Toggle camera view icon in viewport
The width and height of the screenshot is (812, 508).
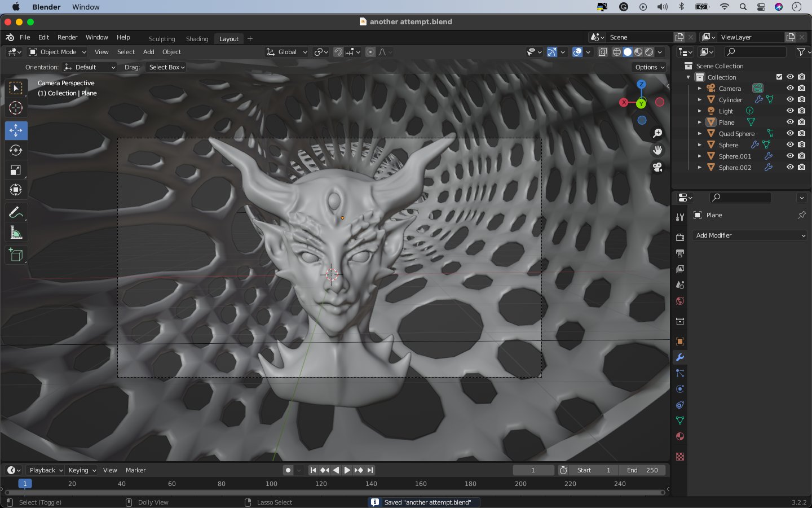click(x=657, y=167)
